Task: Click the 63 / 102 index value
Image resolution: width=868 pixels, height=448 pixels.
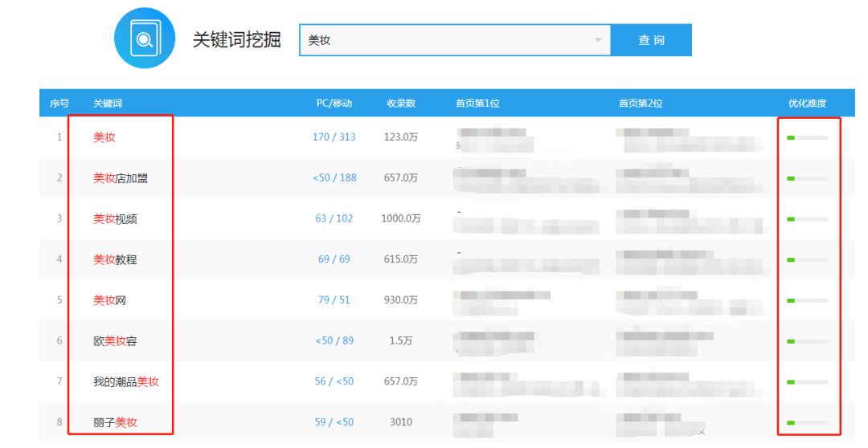Action: [x=334, y=218]
